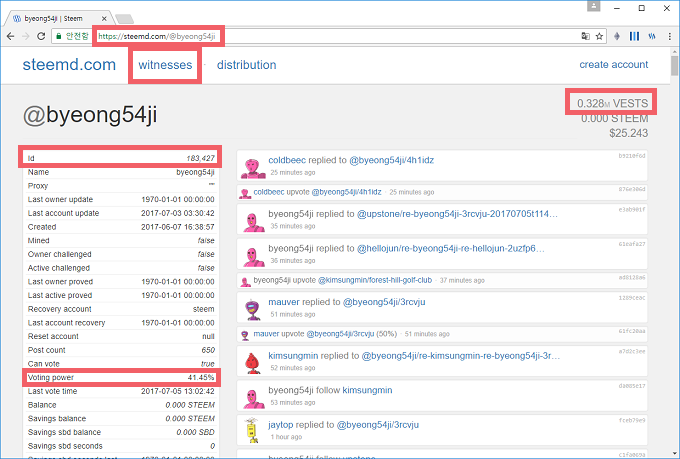Open @byeong54ji/3rcvju link in jaytop reply

[x=378, y=425]
